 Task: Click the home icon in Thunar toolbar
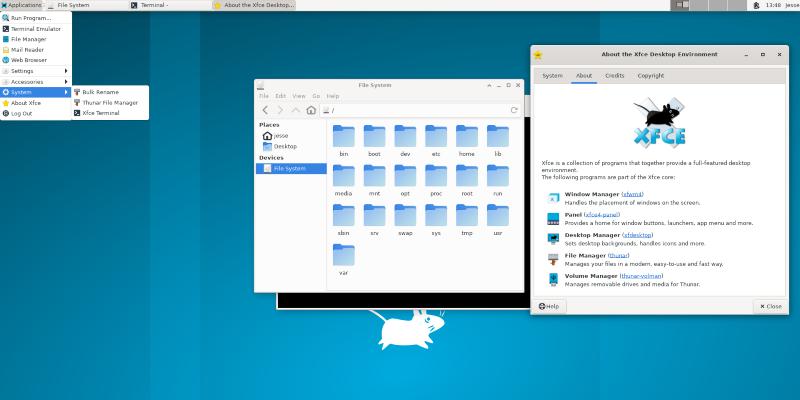pyautogui.click(x=311, y=110)
